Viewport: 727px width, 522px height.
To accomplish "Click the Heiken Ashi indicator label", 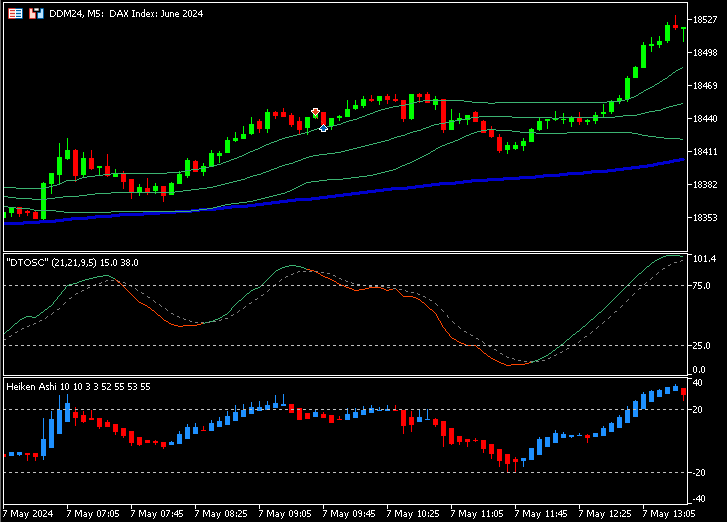I will [x=78, y=387].
